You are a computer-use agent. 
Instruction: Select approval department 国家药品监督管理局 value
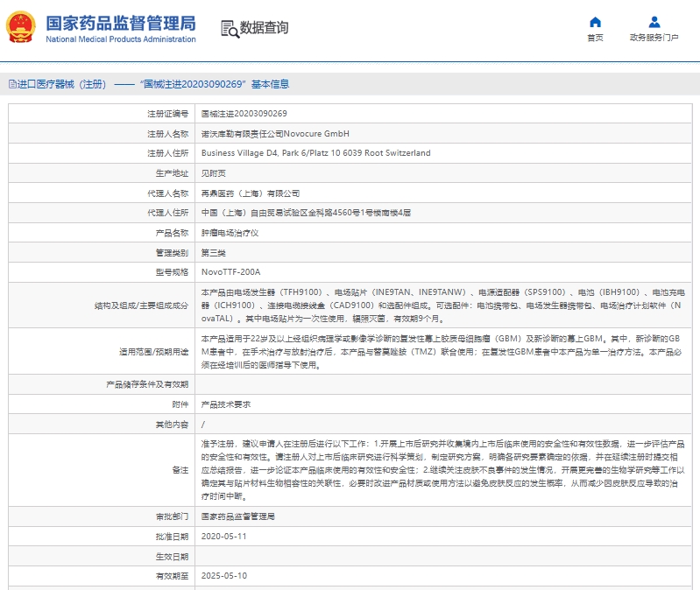point(238,516)
